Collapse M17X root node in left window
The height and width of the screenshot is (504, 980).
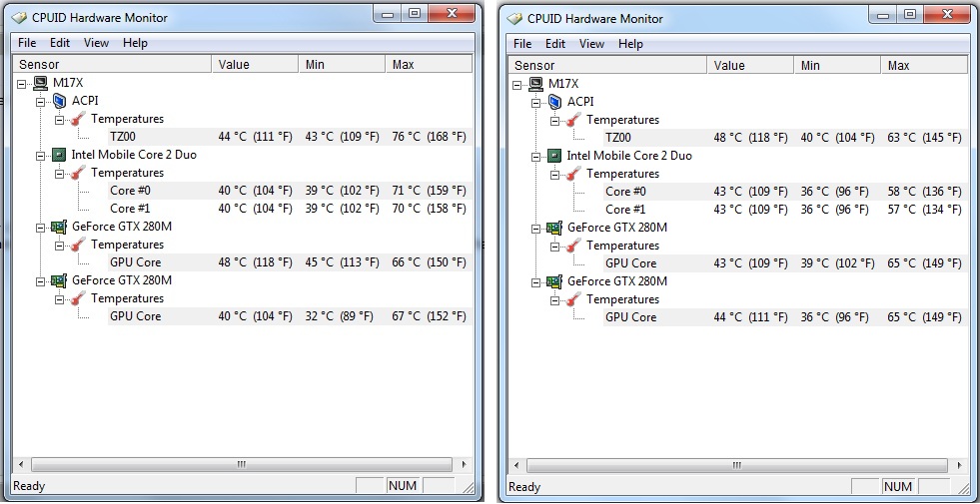(x=23, y=83)
